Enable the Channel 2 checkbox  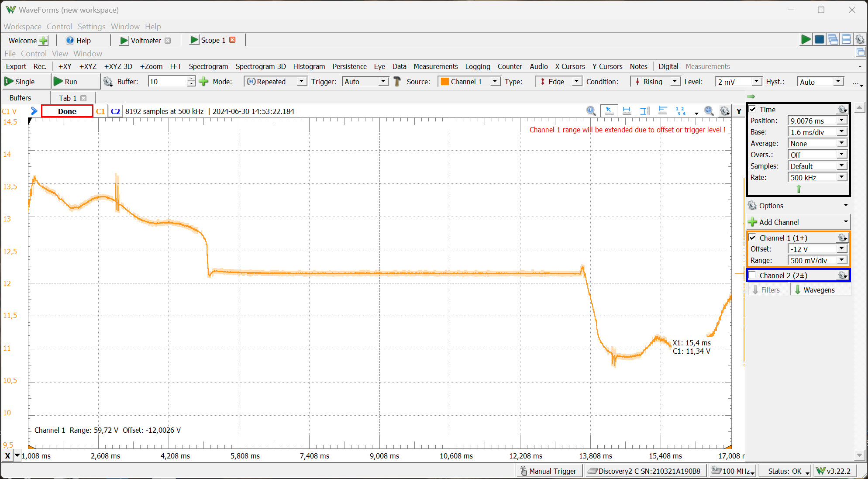tap(753, 276)
